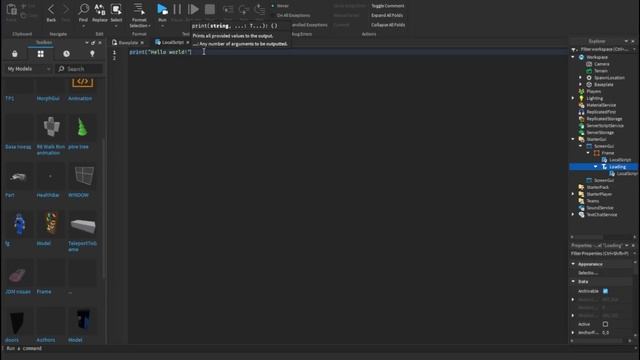Select Camera in Explorer
640x360 pixels.
pyautogui.click(x=602, y=64)
